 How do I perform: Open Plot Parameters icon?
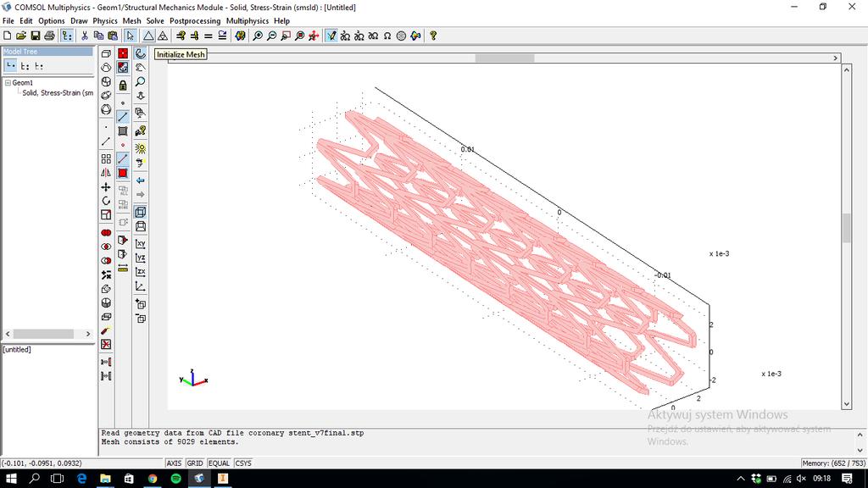click(x=240, y=36)
